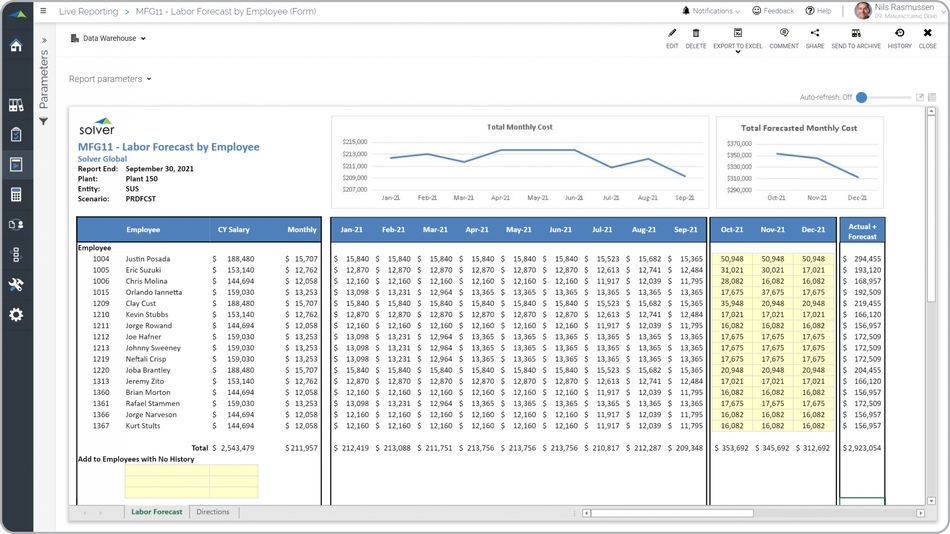Delete the report using the trash icon
The width and height of the screenshot is (950, 534).
(696, 38)
